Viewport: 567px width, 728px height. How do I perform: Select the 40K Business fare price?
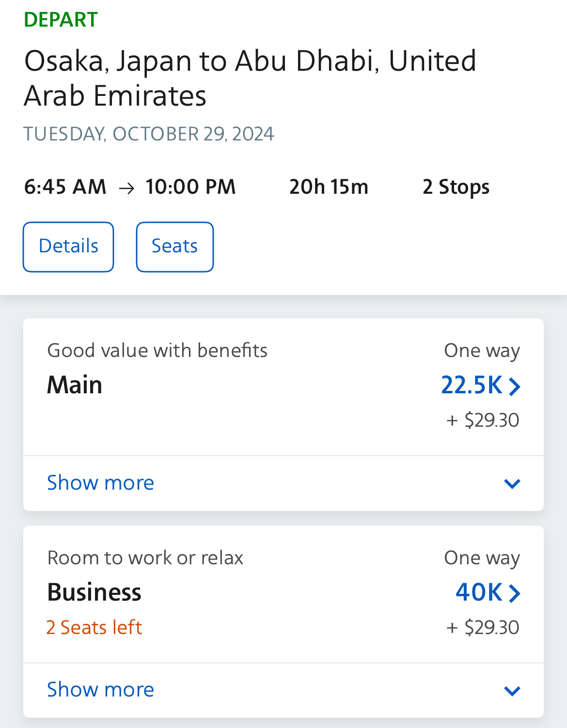coord(479,592)
